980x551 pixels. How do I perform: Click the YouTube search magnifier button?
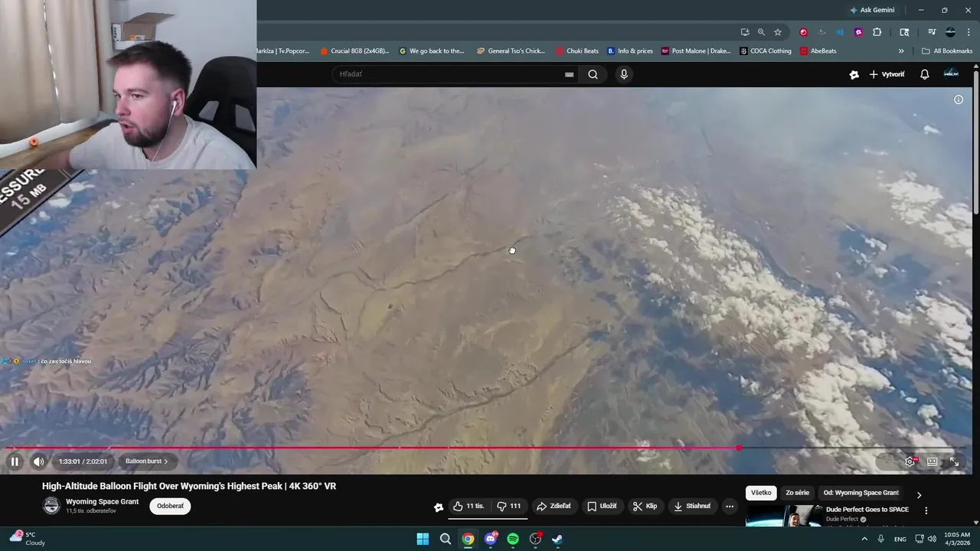point(593,74)
